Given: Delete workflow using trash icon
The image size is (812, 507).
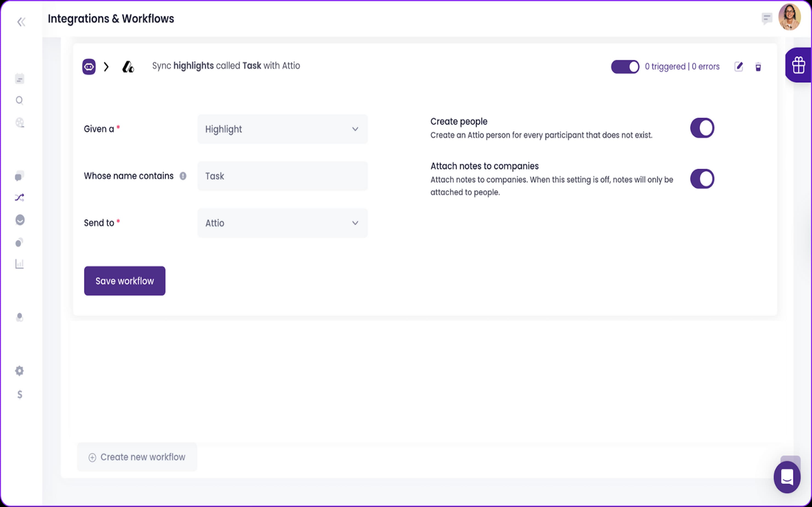Looking at the screenshot, I should (x=758, y=67).
